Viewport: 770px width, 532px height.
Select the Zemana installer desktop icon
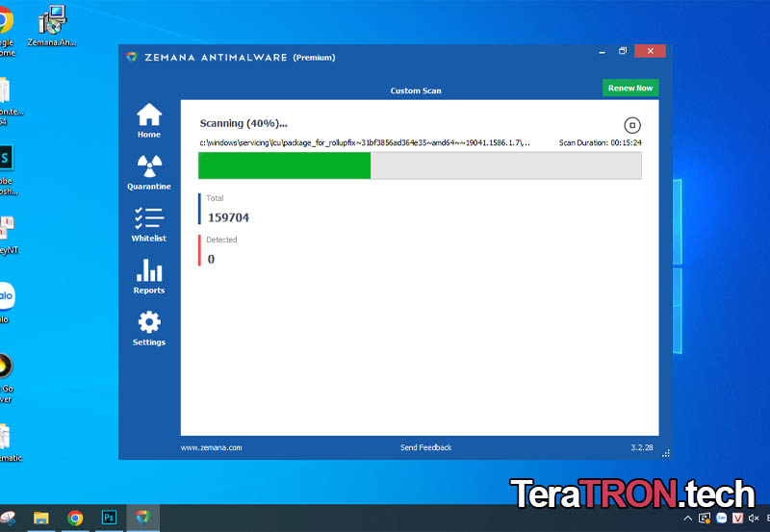[x=52, y=26]
